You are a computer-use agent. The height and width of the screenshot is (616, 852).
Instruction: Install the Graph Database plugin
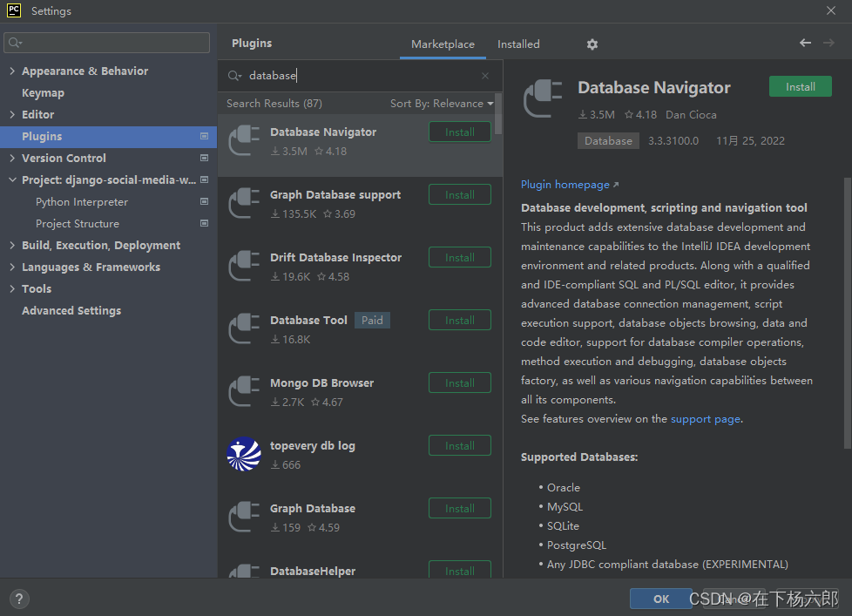click(x=460, y=509)
